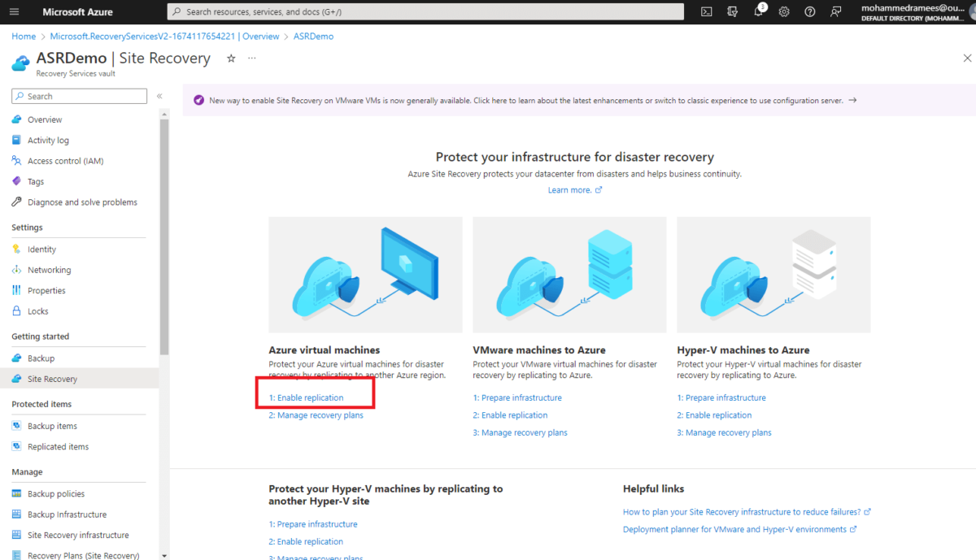Collapse the Site Recovery search sidebar

tap(159, 95)
